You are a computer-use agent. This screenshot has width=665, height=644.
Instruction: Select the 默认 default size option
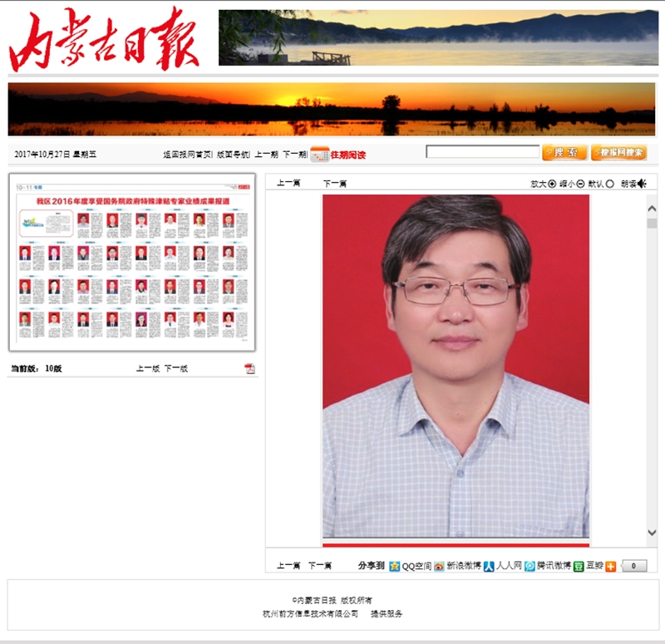(x=610, y=184)
